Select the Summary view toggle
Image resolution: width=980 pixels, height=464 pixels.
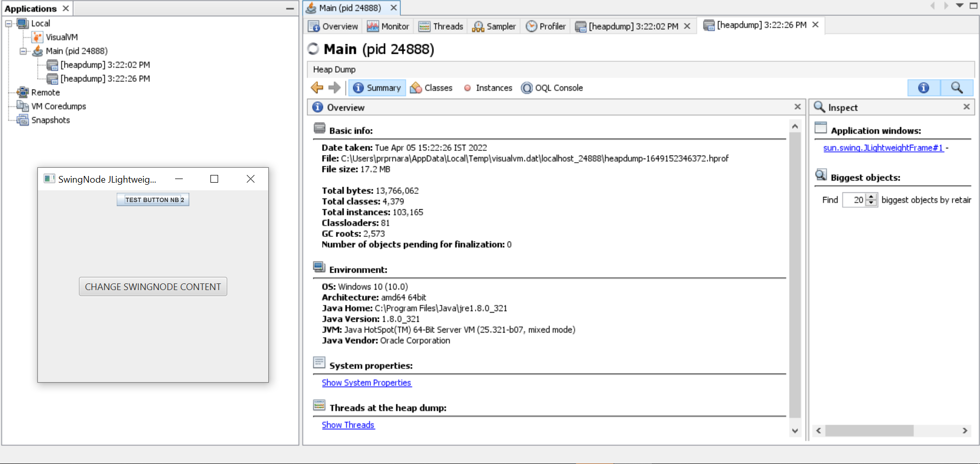[377, 88]
